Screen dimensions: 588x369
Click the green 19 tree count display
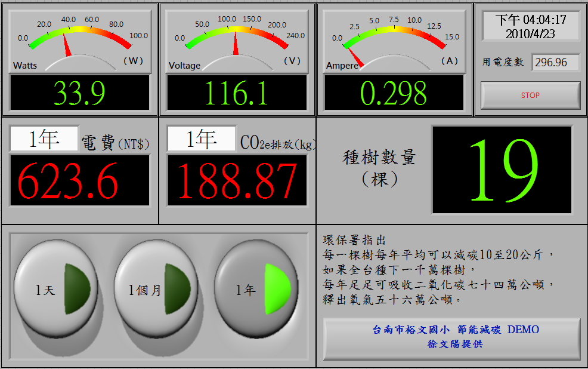502,170
